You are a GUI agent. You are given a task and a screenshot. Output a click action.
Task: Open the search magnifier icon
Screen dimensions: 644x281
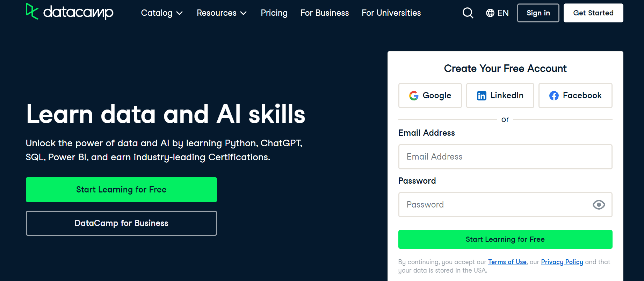[468, 13]
